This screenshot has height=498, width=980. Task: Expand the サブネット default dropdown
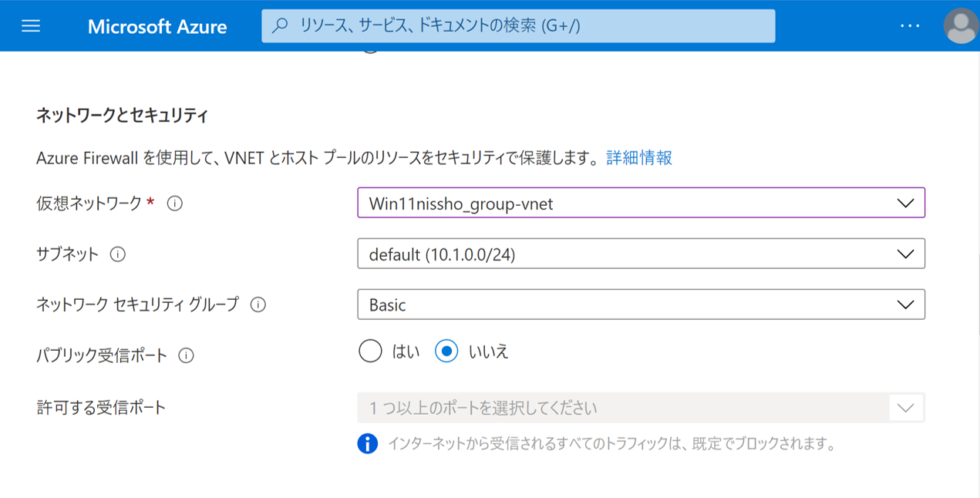[641, 254]
